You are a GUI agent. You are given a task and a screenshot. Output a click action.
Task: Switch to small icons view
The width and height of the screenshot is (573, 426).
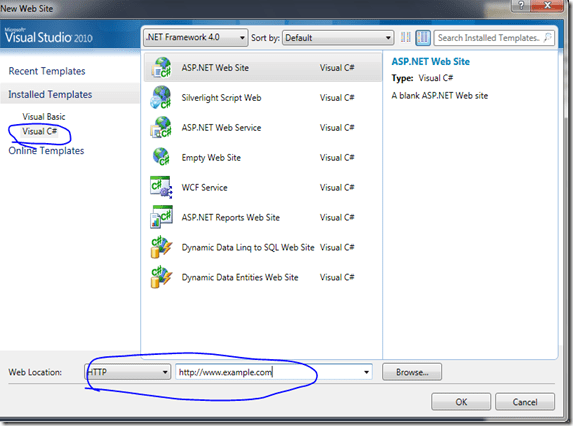coord(406,37)
